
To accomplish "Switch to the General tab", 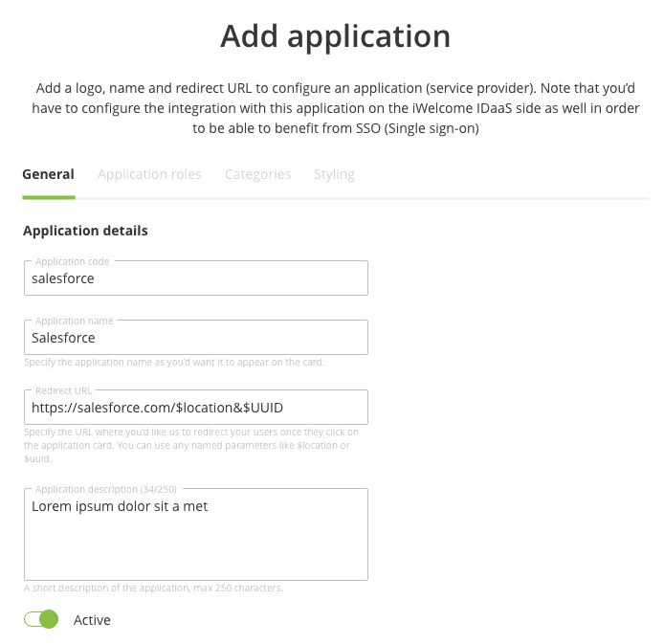I will (48, 175).
